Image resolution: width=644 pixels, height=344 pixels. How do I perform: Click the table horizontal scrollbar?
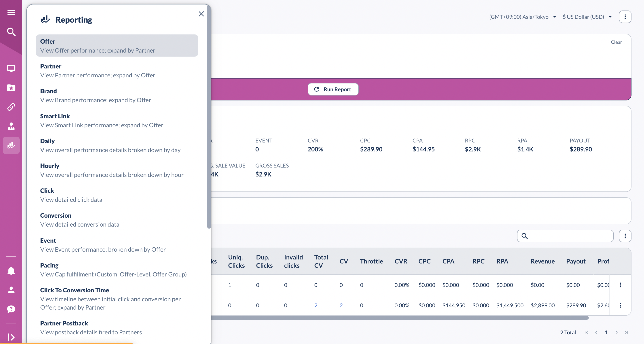(x=400, y=318)
